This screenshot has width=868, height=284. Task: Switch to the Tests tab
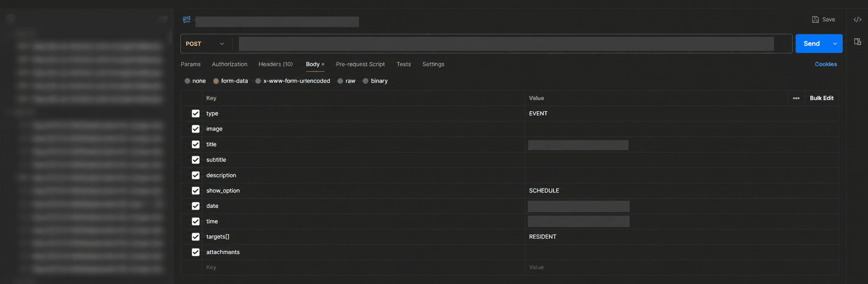point(404,64)
